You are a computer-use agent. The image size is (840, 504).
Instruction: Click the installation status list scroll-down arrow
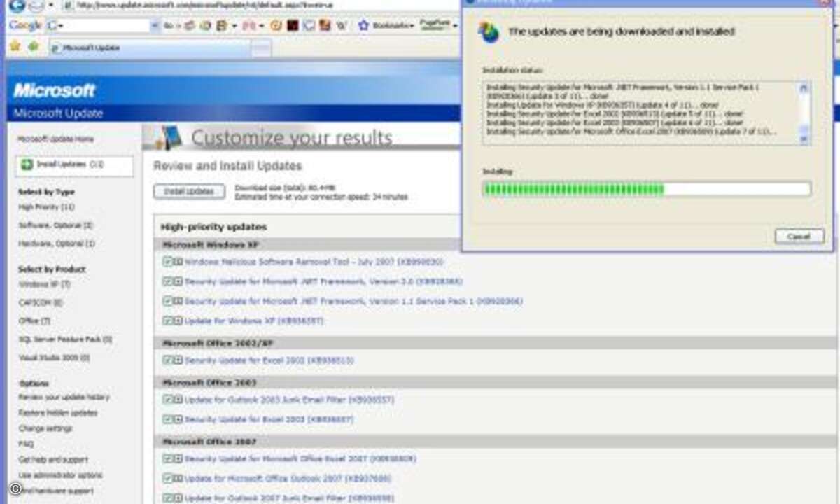[804, 139]
